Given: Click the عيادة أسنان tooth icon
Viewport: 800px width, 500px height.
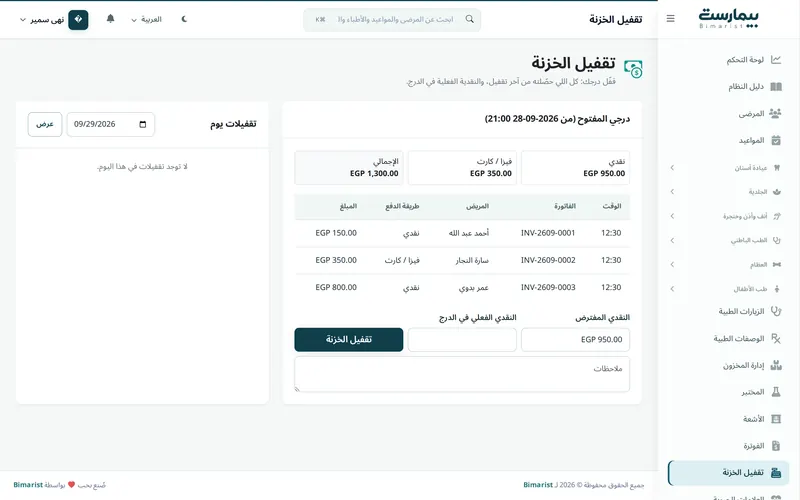Looking at the screenshot, I should 777,167.
